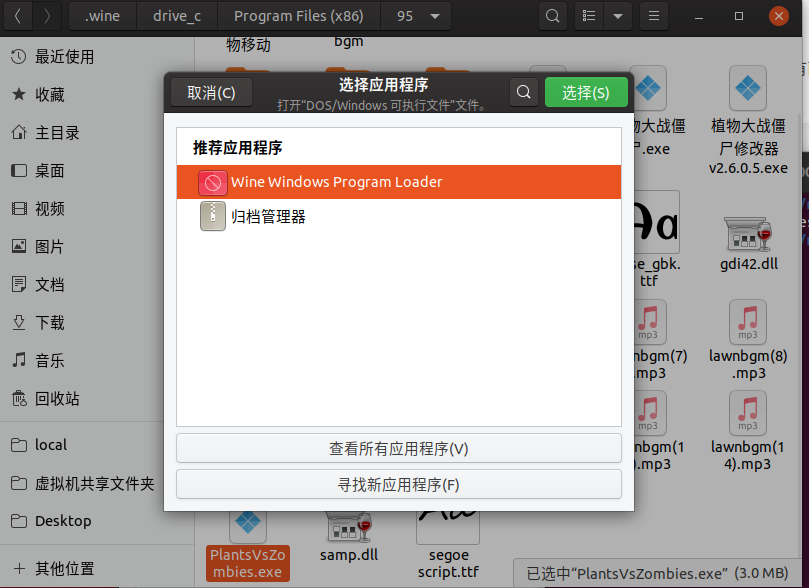Select the lawnbgm(8).mp3 file
Screen dimensions: 809x588
748,340
